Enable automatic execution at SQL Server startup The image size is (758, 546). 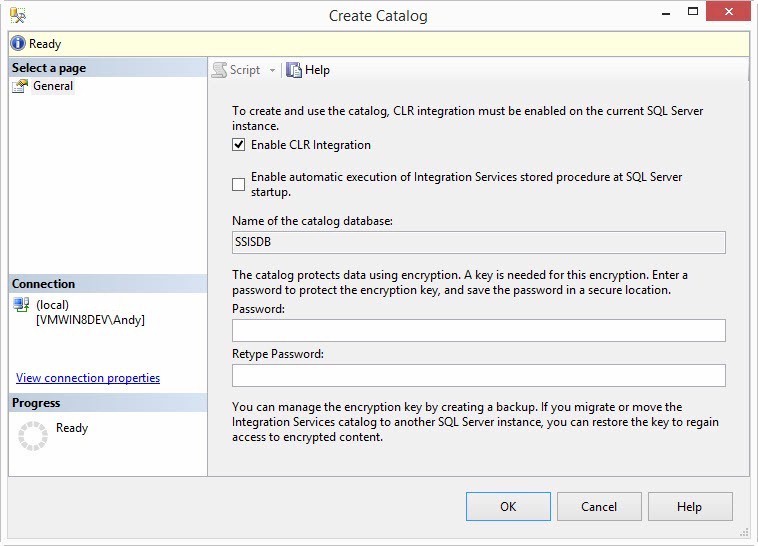point(238,184)
